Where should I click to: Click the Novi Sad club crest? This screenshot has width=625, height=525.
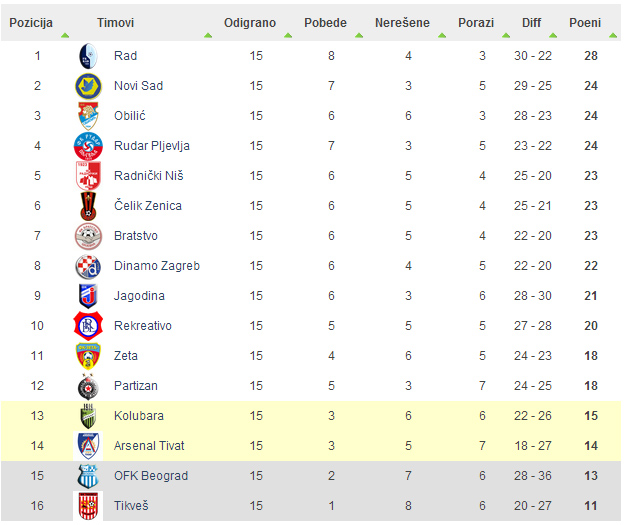(88, 86)
